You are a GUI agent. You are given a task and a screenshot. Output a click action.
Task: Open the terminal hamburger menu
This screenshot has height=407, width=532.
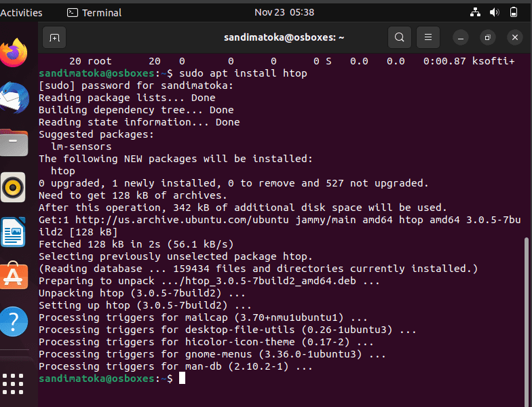[427, 37]
